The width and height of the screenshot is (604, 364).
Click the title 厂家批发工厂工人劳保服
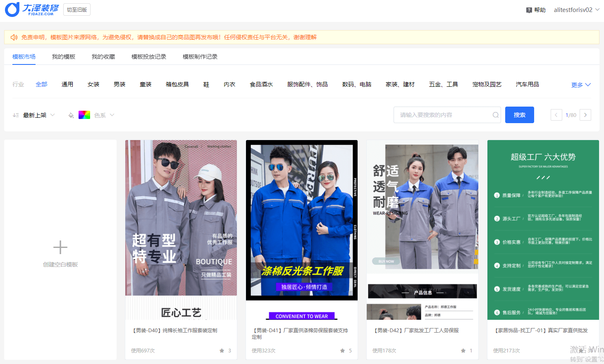(431, 331)
